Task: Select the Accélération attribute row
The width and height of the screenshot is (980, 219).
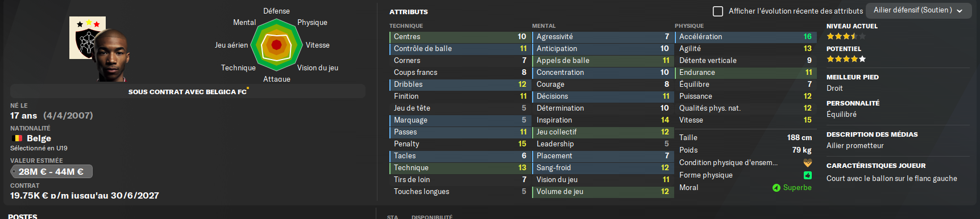Action: click(x=745, y=37)
